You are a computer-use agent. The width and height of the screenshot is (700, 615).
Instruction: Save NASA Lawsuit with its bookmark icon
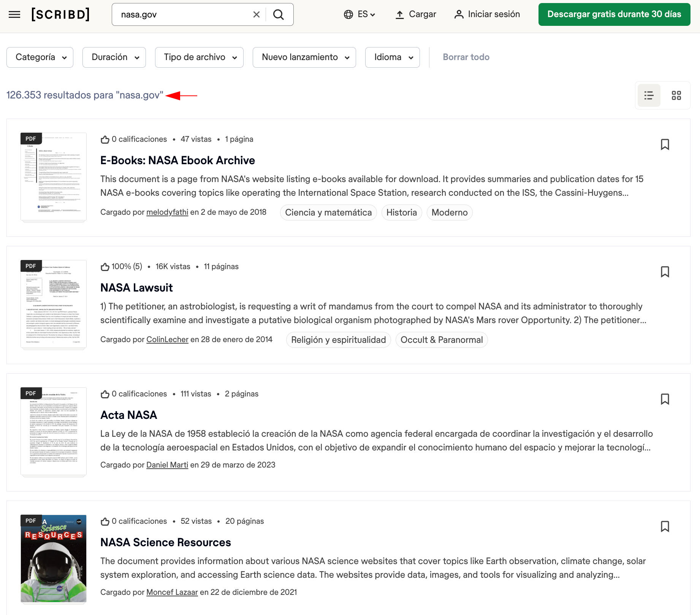click(665, 272)
